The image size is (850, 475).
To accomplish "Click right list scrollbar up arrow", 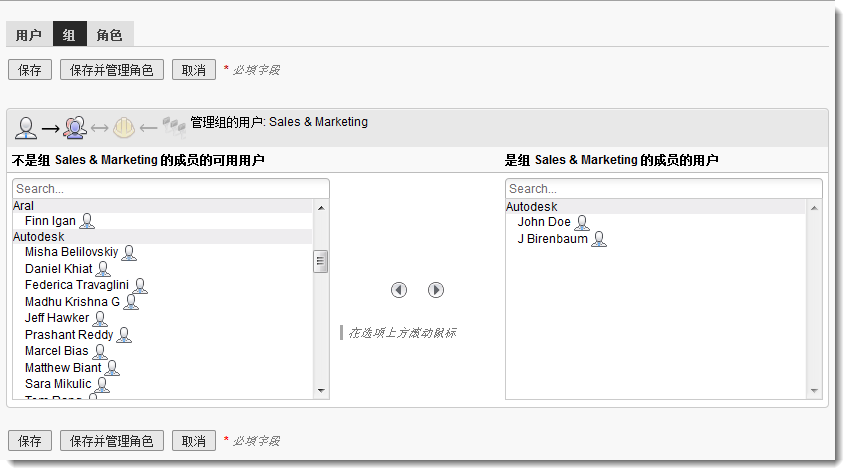I will pyautogui.click(x=814, y=208).
